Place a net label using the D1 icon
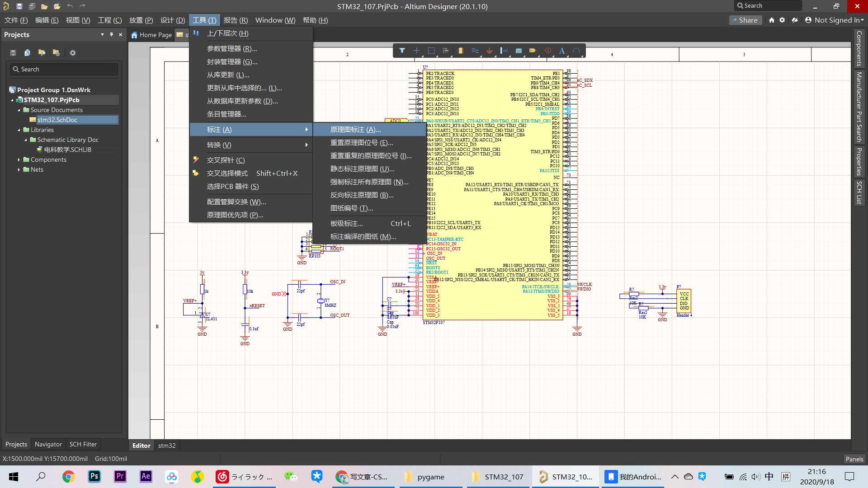This screenshot has height=488, width=868. tap(533, 51)
